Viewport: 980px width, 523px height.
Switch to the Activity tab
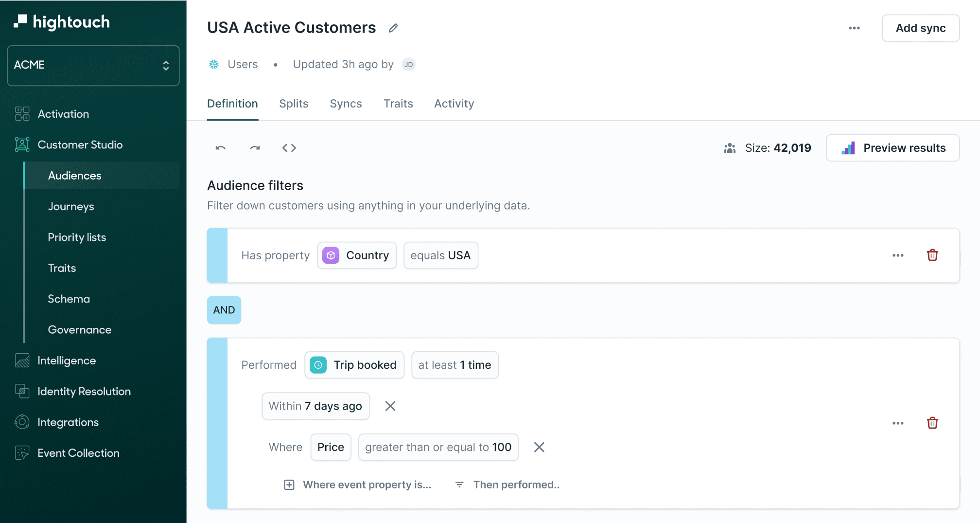coord(454,103)
